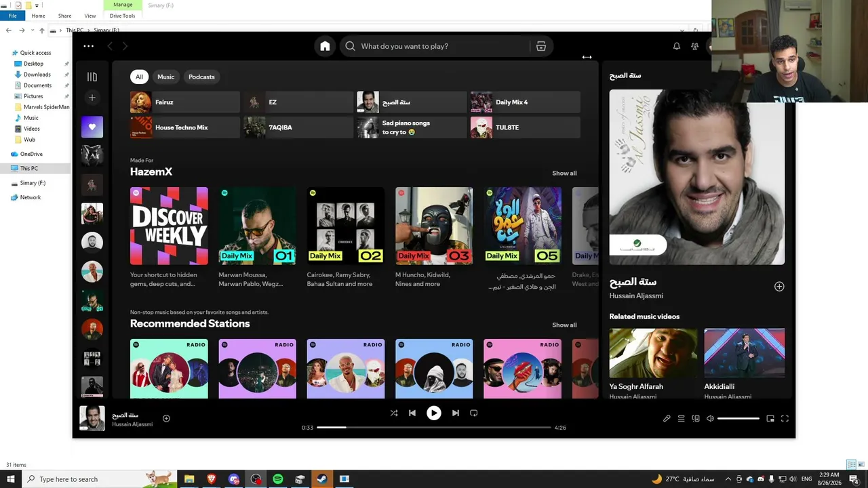
Task: Open Spotify from the taskbar
Action: [x=278, y=479]
